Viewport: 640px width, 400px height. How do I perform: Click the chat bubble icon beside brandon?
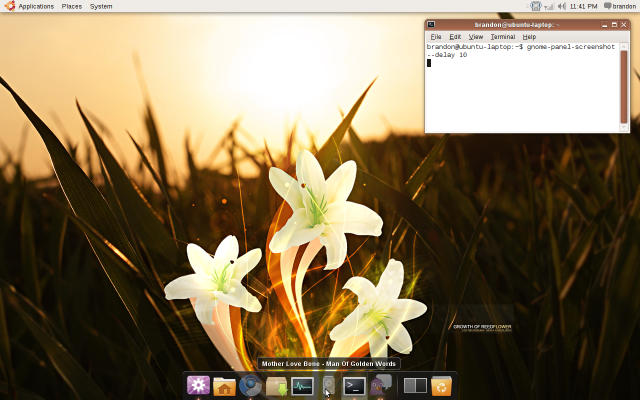pos(607,6)
